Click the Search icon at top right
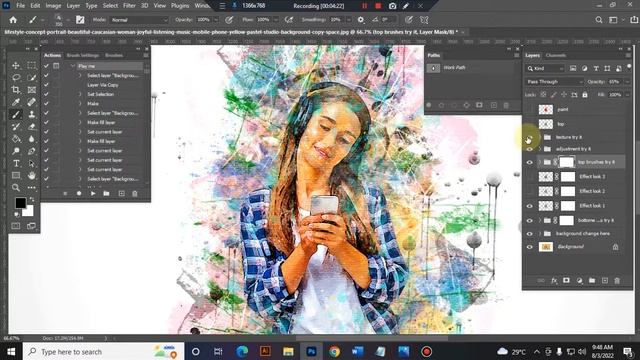The width and height of the screenshot is (640, 360). 598,20
